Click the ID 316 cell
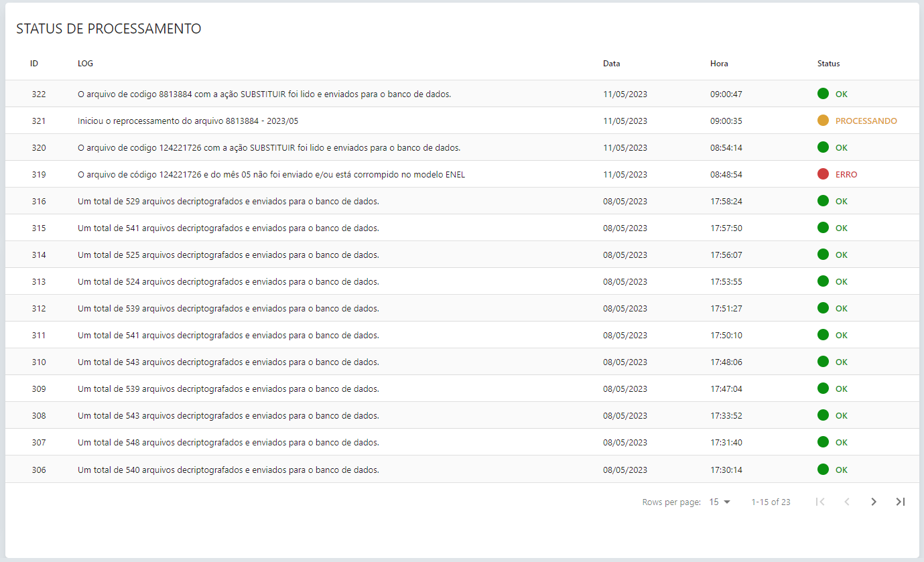This screenshot has width=924, height=562. [x=39, y=202]
